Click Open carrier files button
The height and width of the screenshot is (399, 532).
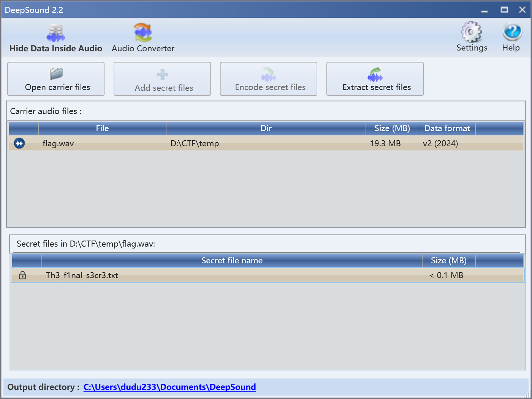pyautogui.click(x=56, y=79)
